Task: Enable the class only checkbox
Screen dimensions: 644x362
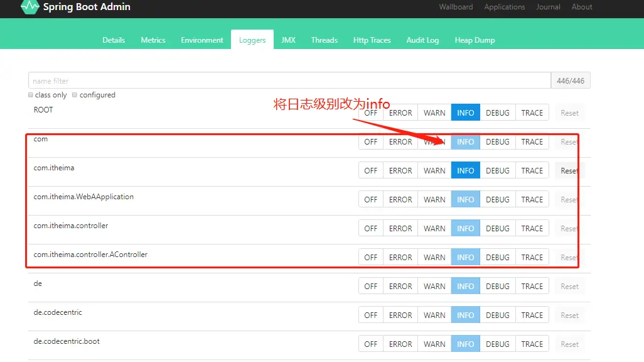Action: 30,95
